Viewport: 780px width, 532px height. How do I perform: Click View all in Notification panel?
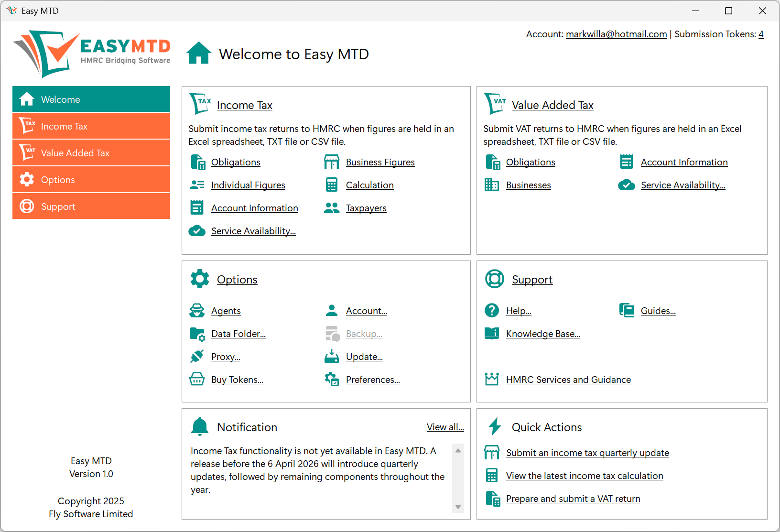tap(445, 426)
